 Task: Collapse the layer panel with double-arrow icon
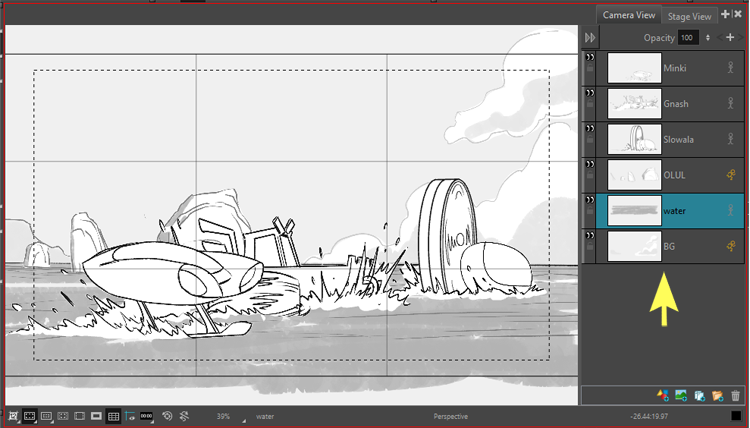coord(590,37)
